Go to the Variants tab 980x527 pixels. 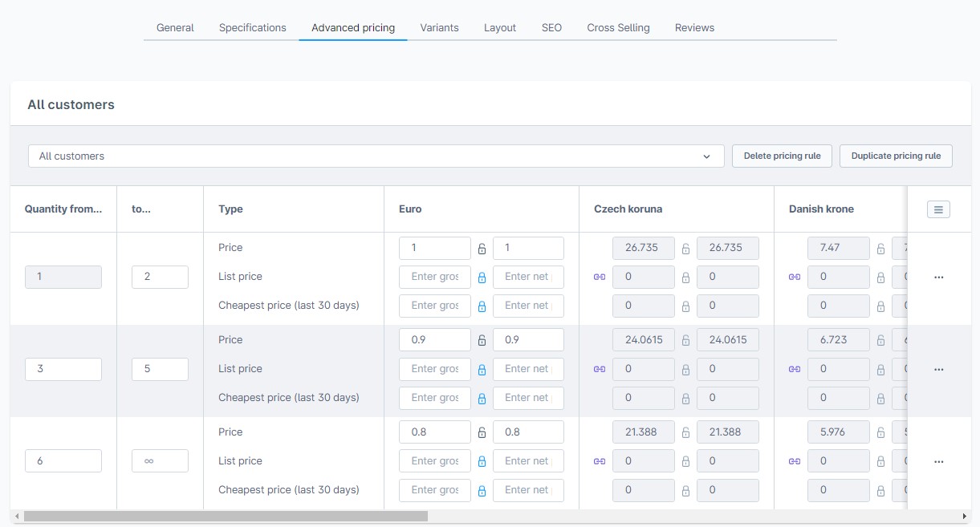coord(439,27)
